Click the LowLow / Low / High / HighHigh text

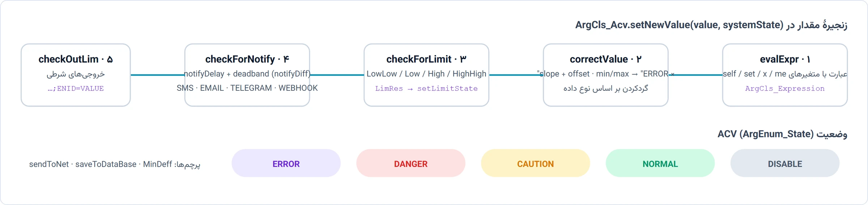click(426, 74)
